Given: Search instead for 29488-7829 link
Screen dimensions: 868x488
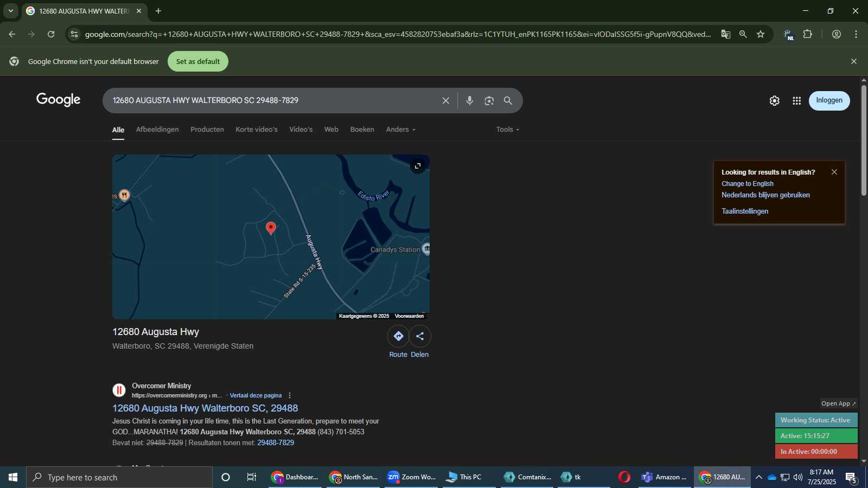Looking at the screenshot, I should pos(276,443).
